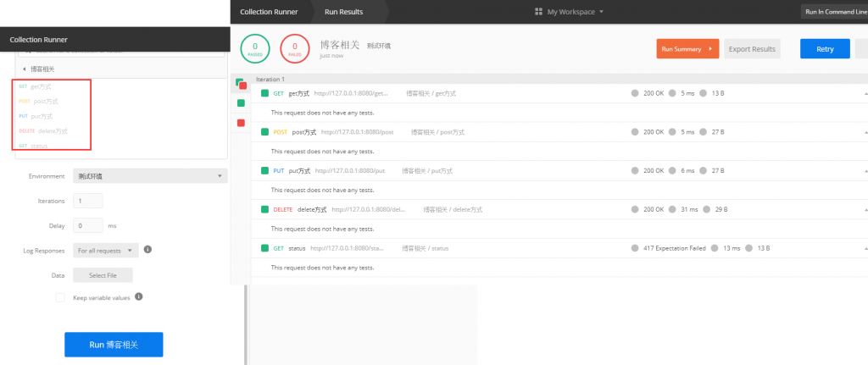Click the Log Responses info icon
The width and height of the screenshot is (868, 365).
pyautogui.click(x=147, y=250)
